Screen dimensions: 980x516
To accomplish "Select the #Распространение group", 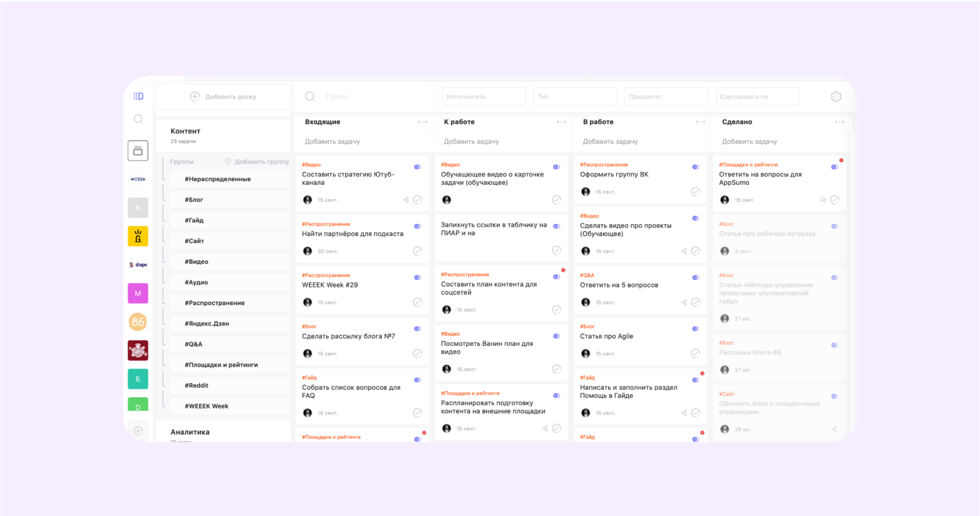I will (x=230, y=303).
